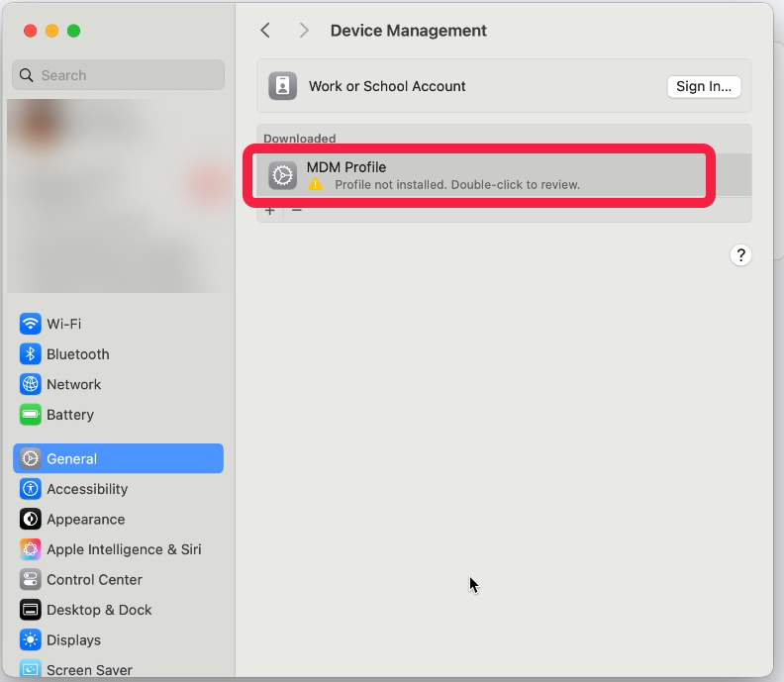Click 'Profile not installed. Double-click to review.' text

coord(457,184)
